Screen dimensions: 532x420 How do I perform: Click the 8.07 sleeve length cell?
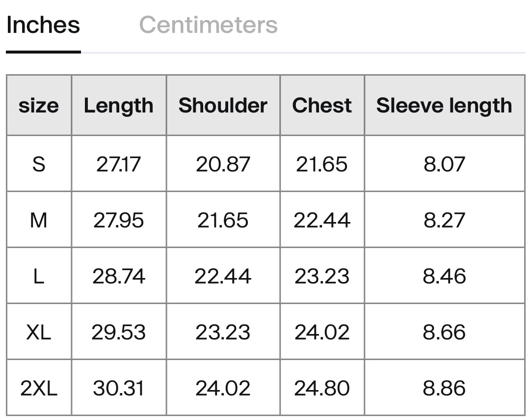[x=444, y=164]
